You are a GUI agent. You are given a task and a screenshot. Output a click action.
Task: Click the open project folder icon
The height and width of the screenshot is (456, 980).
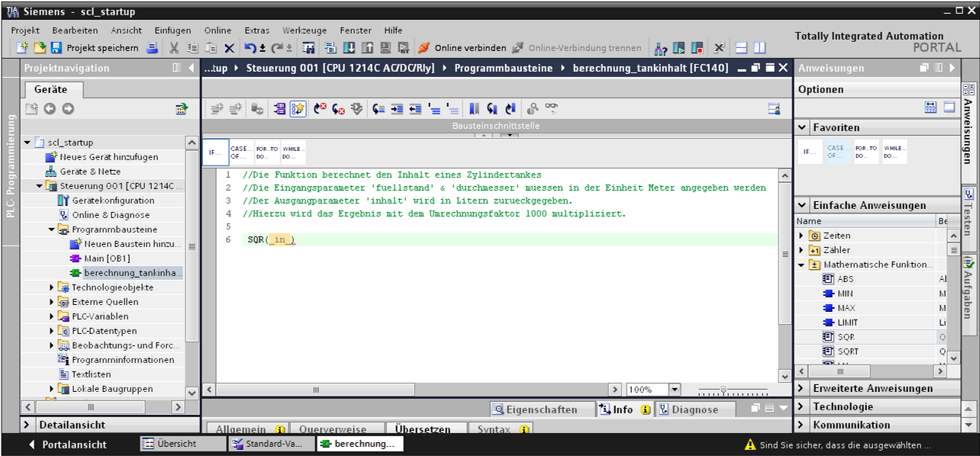click(x=40, y=48)
